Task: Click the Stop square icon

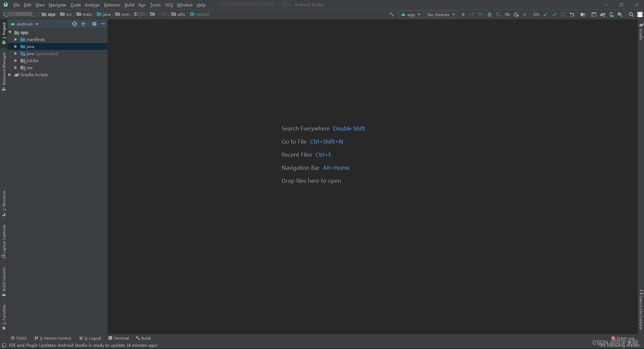Action: click(x=524, y=14)
